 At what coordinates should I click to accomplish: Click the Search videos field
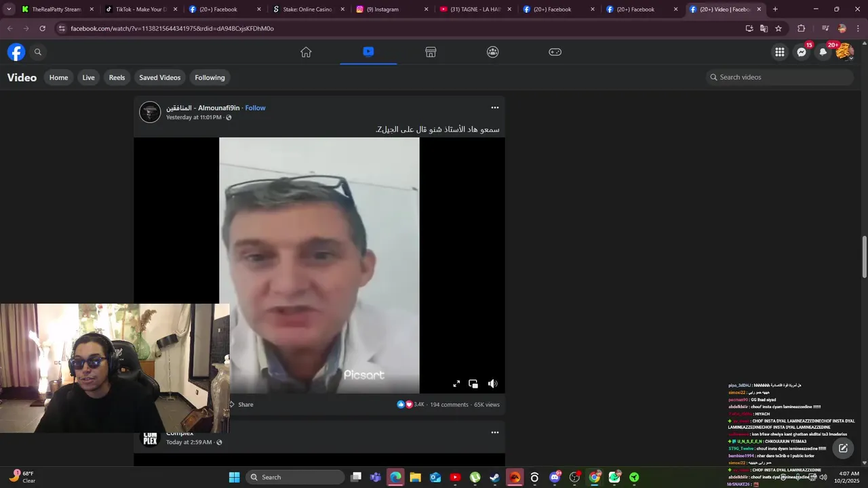pyautogui.click(x=779, y=77)
